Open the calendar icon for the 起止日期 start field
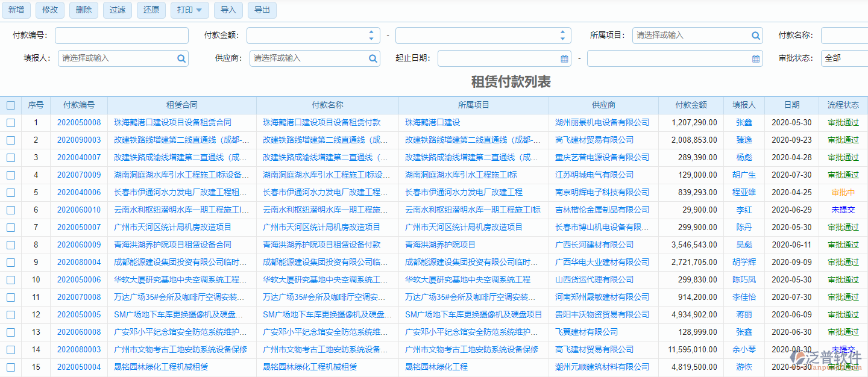Viewport: 868px width, 377px height. coord(564,58)
